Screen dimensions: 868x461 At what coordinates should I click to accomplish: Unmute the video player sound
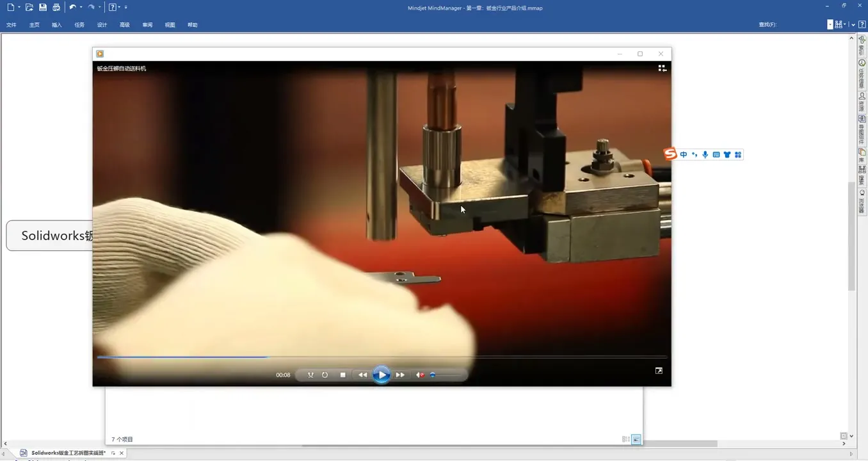[420, 375]
